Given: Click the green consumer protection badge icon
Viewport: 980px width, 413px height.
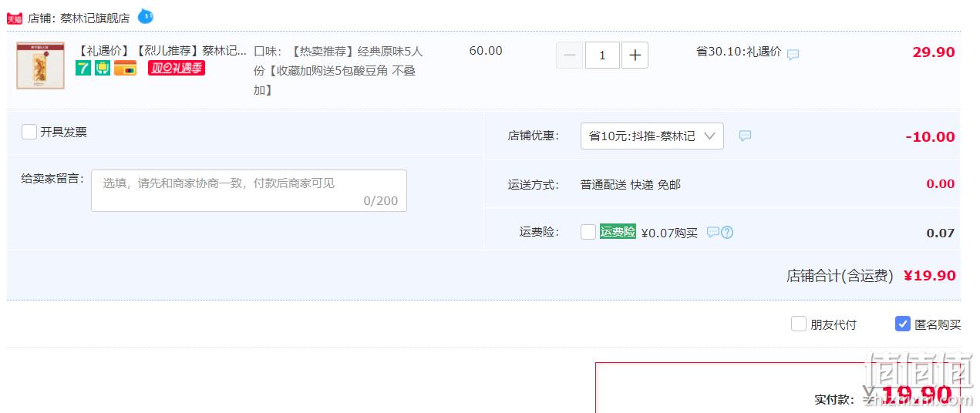Looking at the screenshot, I should click(x=103, y=68).
